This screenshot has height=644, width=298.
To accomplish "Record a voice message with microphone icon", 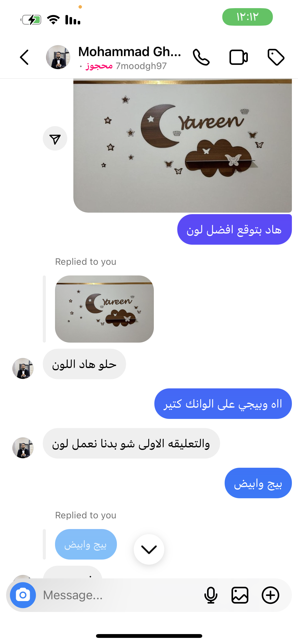I will [x=211, y=595].
